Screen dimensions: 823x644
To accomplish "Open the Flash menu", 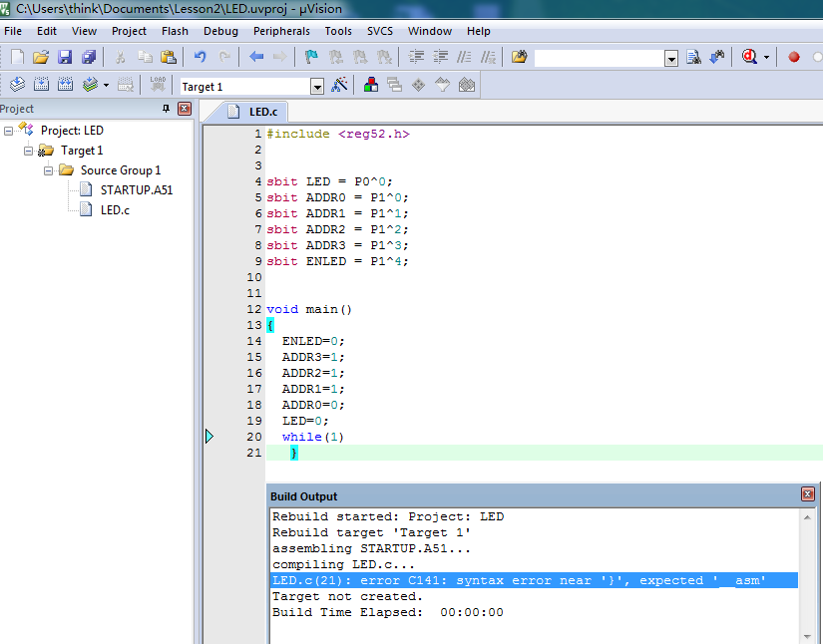I will [175, 31].
